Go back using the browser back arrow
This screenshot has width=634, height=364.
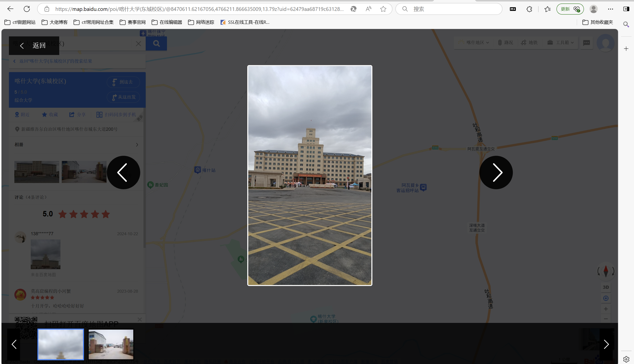click(10, 9)
